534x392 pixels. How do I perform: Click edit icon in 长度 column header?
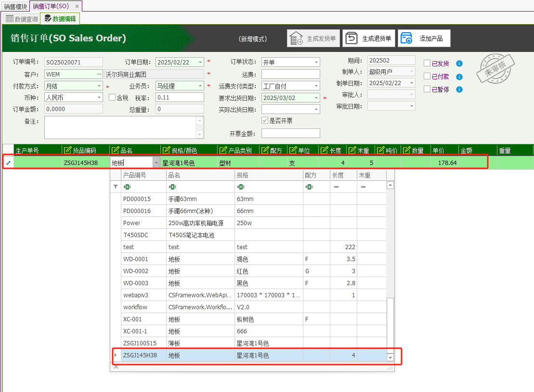click(x=325, y=150)
